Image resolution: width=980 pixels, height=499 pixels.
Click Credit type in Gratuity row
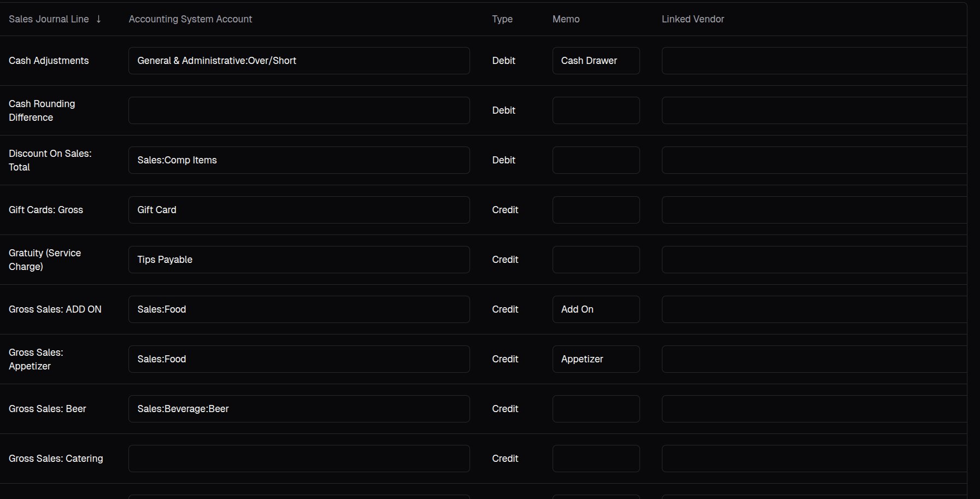pyautogui.click(x=505, y=260)
